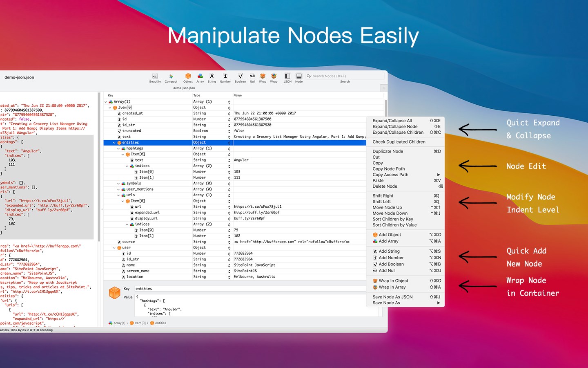Click the plus button to add tab
The image size is (588, 368).
point(383,88)
